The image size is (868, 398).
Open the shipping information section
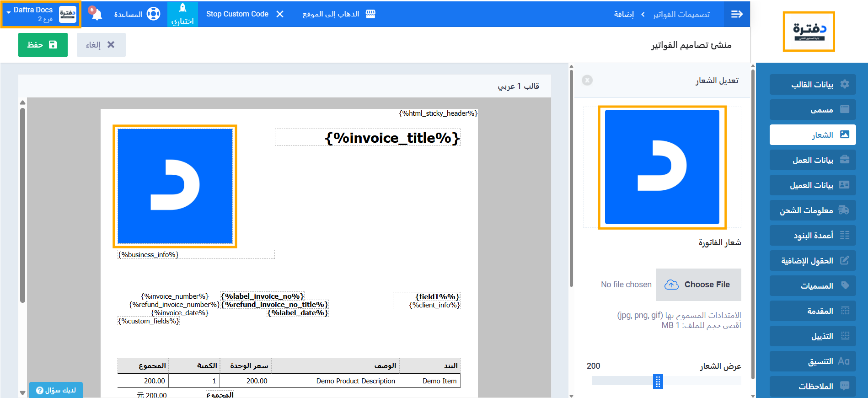813,210
